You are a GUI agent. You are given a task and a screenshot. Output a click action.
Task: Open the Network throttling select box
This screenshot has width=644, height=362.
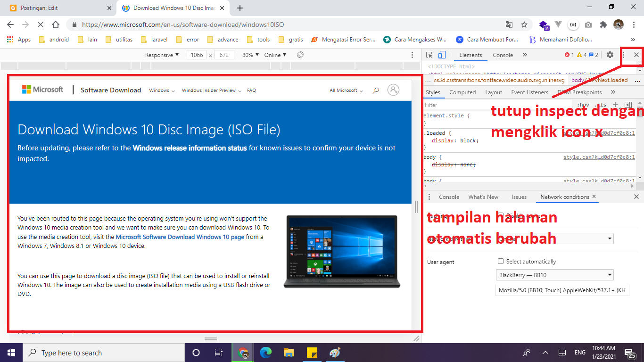554,239
